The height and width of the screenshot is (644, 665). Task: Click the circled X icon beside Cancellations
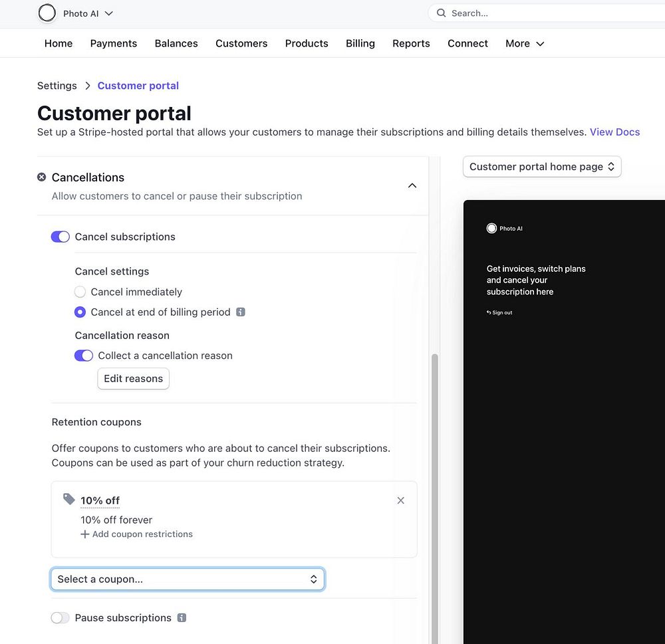pyautogui.click(x=42, y=177)
